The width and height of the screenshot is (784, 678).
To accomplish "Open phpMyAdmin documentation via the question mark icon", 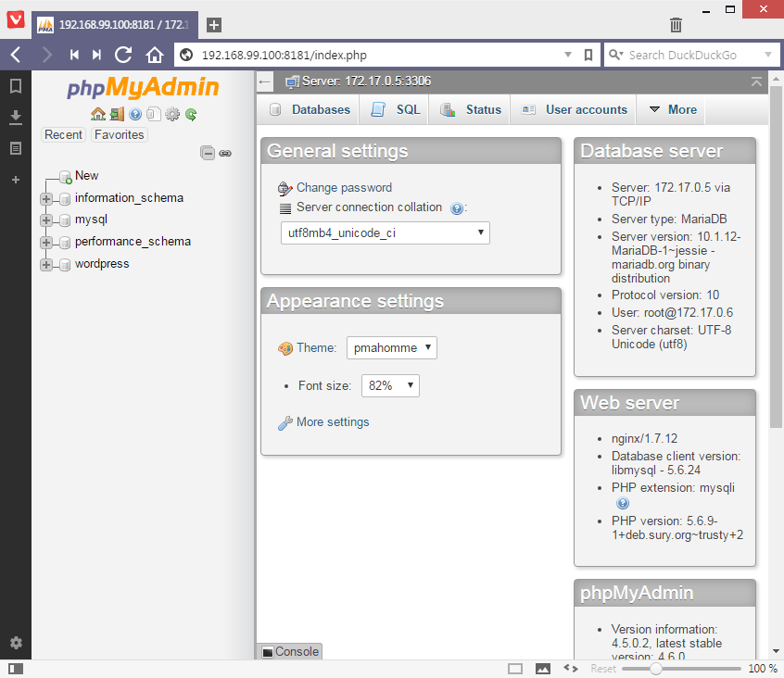I will point(133,113).
